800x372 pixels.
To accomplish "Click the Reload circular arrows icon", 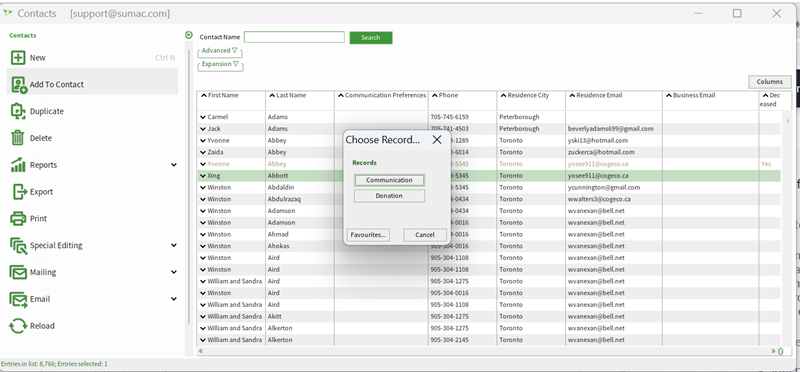I will pos(18,326).
